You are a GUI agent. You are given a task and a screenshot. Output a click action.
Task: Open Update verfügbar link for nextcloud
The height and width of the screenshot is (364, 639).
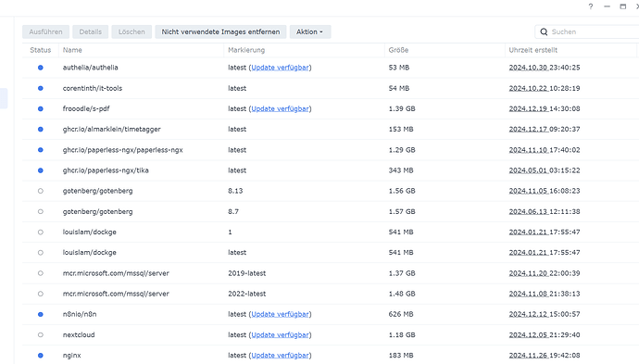(x=280, y=334)
